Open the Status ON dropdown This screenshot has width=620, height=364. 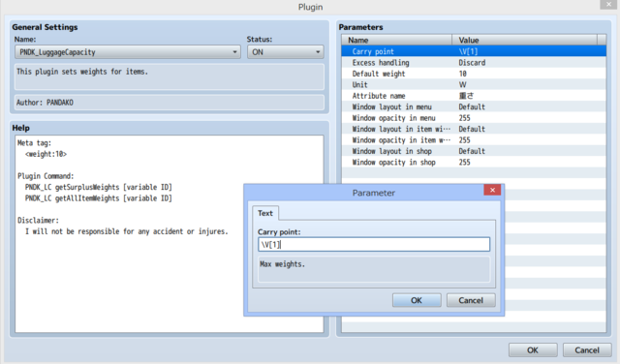[x=285, y=52]
